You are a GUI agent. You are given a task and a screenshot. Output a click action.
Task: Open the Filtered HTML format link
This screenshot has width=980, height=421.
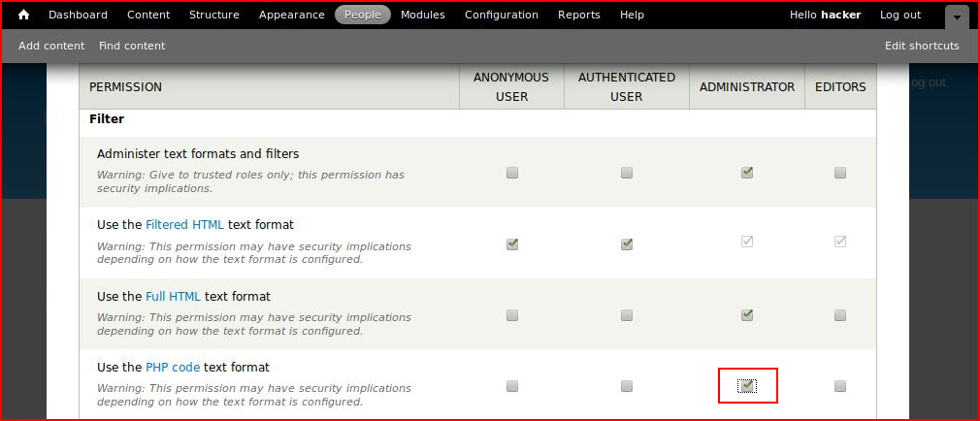click(185, 224)
